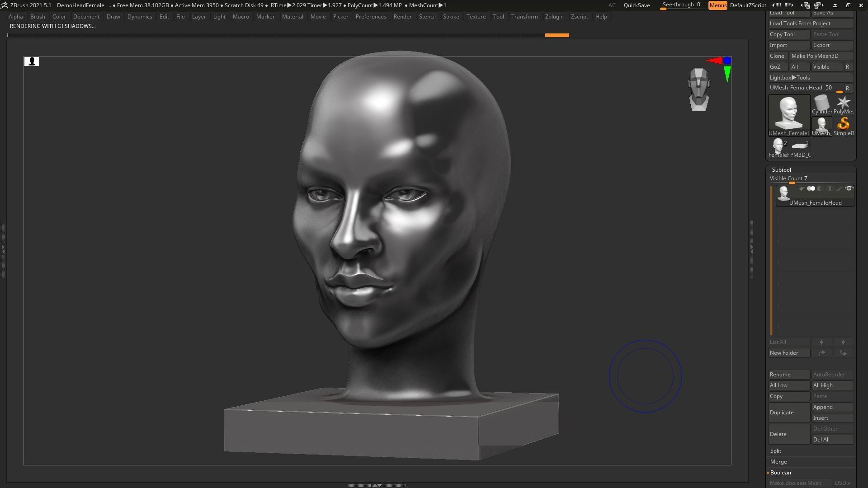Pick the FemaleHead tool thumbnail
Screen dimensions: 868x488
pos(778,148)
